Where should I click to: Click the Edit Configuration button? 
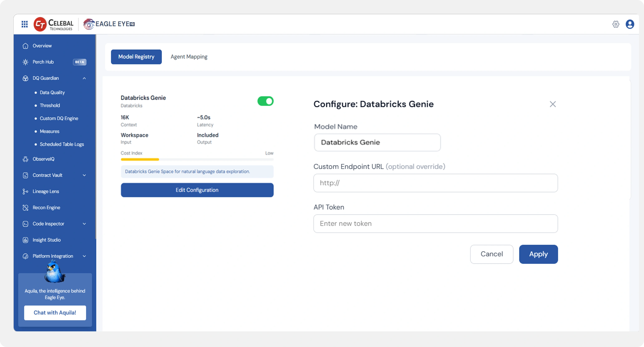(197, 190)
